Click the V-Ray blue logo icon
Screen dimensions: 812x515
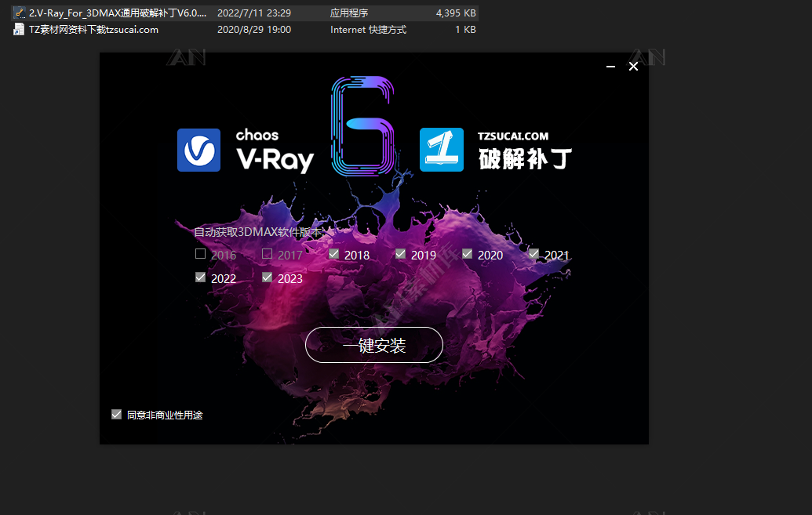(198, 150)
